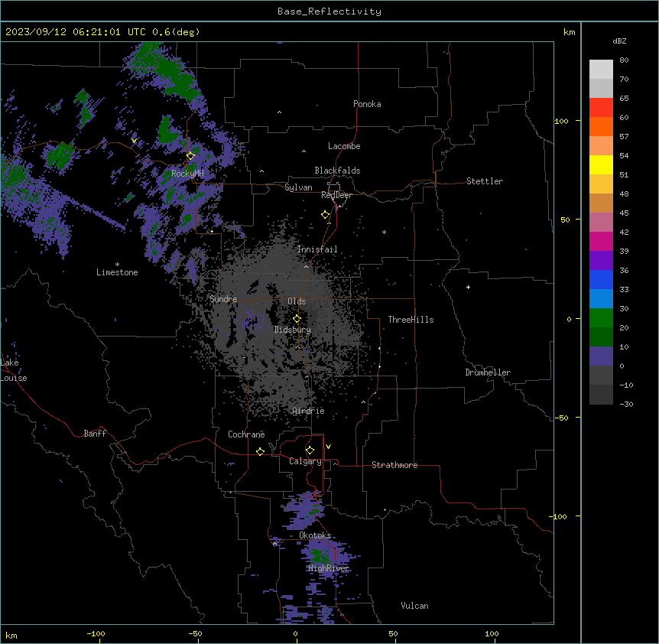Image resolution: width=659 pixels, height=644 pixels.
Task: Click the pink 42-45 dBZ legend swatch
Action: point(601,222)
